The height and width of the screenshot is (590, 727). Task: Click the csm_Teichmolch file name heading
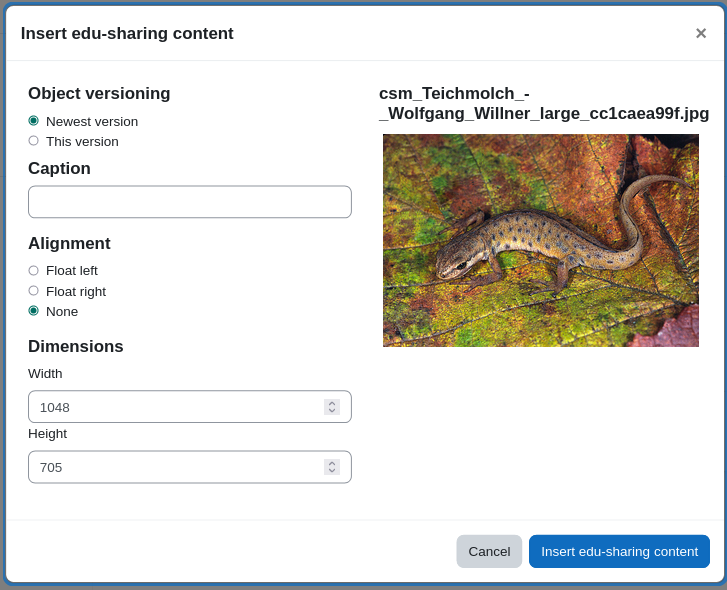pos(544,103)
